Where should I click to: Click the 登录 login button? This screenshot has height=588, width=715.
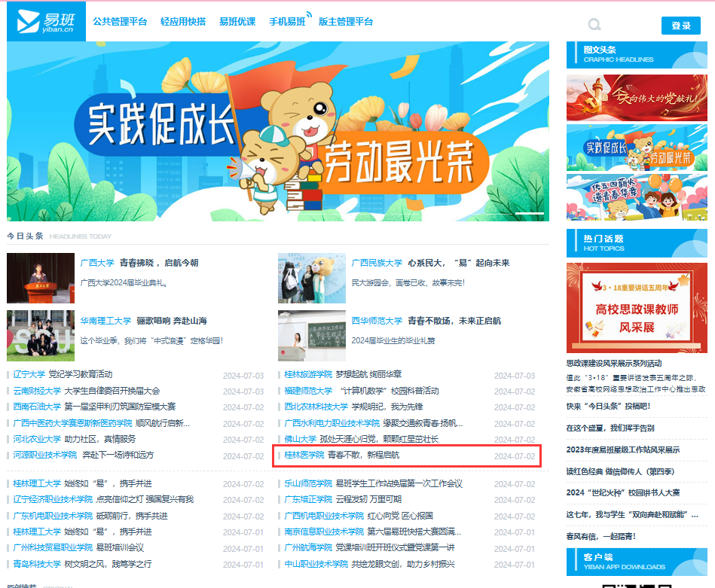[x=680, y=26]
